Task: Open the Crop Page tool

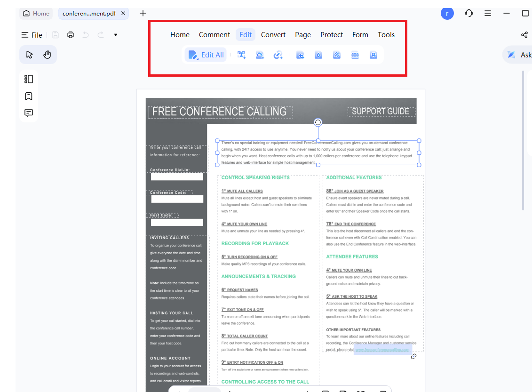Action: click(300, 55)
